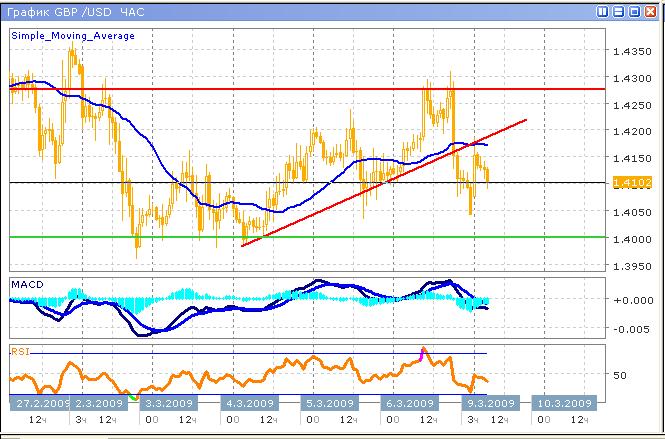Click the highlighted current price 1.4102 label
The height and width of the screenshot is (439, 665).
click(x=633, y=182)
